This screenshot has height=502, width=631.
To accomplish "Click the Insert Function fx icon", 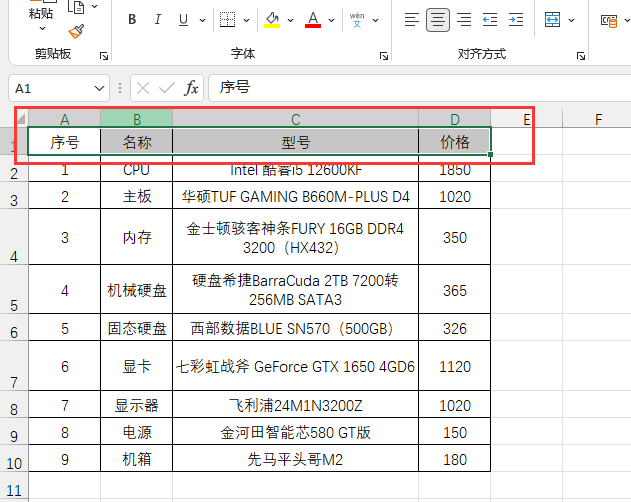I will pyautogui.click(x=192, y=88).
